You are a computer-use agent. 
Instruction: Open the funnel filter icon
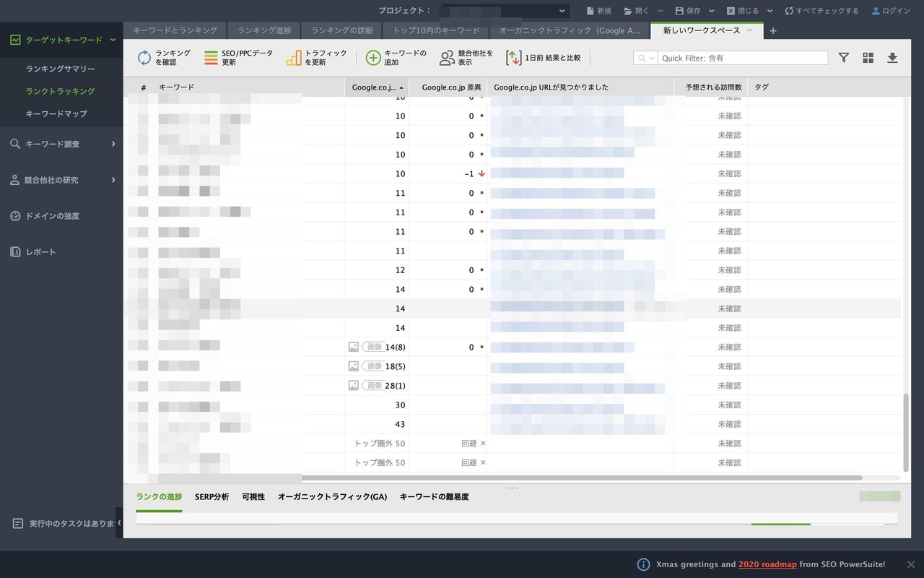click(x=843, y=58)
